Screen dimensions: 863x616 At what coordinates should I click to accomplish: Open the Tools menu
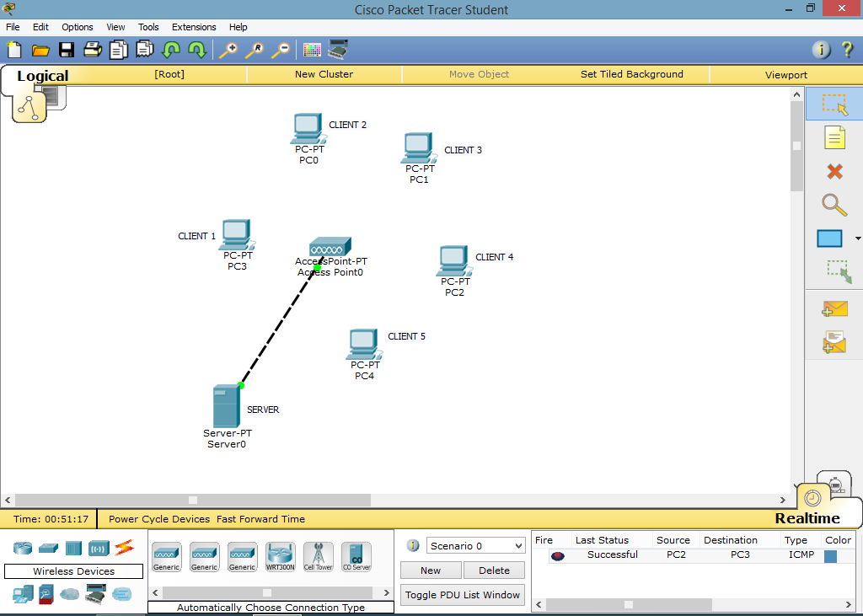148,27
